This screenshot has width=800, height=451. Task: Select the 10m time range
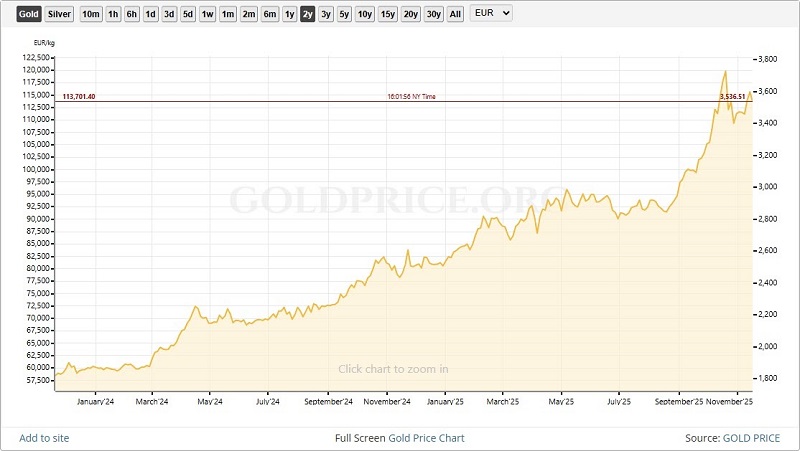tap(91, 14)
